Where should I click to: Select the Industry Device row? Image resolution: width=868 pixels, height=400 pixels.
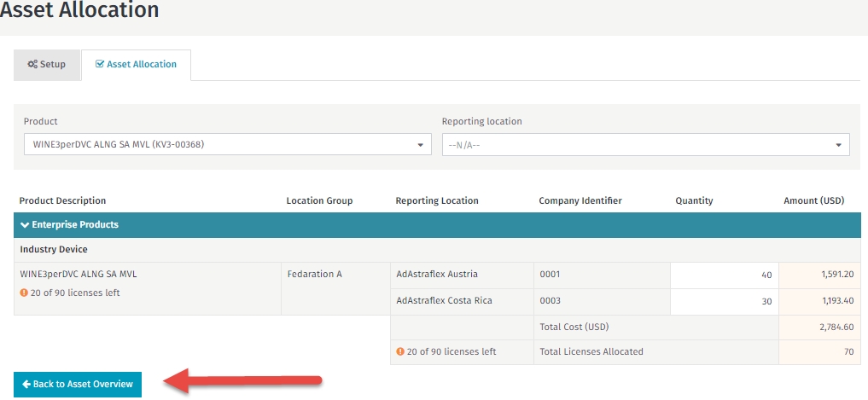point(437,250)
